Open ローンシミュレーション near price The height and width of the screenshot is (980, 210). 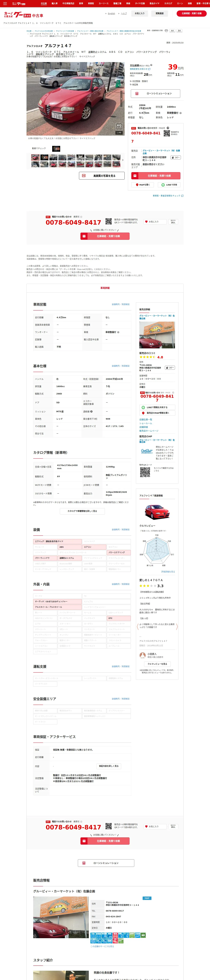[156, 94]
